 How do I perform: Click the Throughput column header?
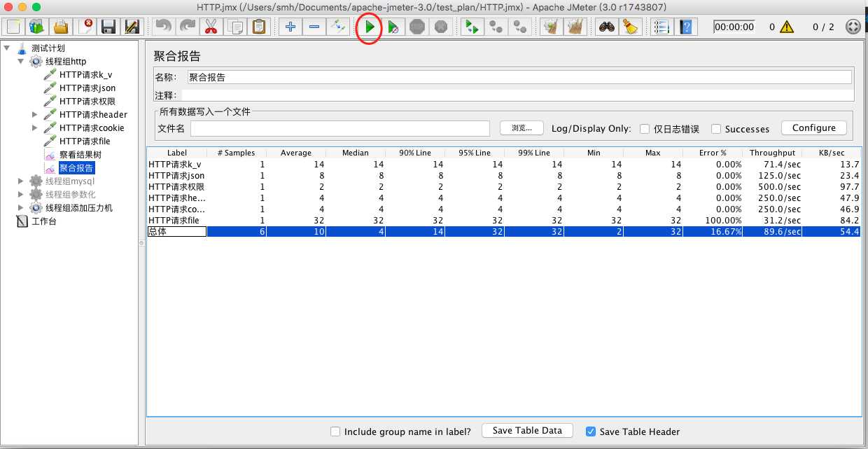pyautogui.click(x=772, y=153)
